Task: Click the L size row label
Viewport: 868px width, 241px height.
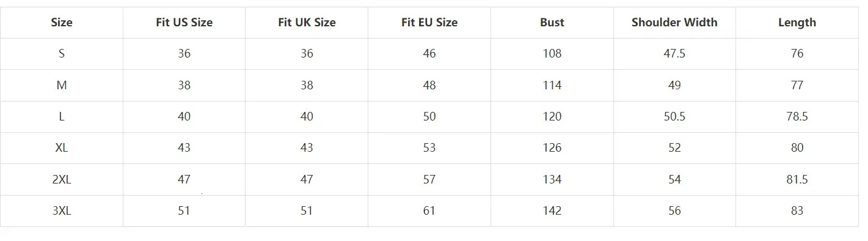Action: point(62,117)
